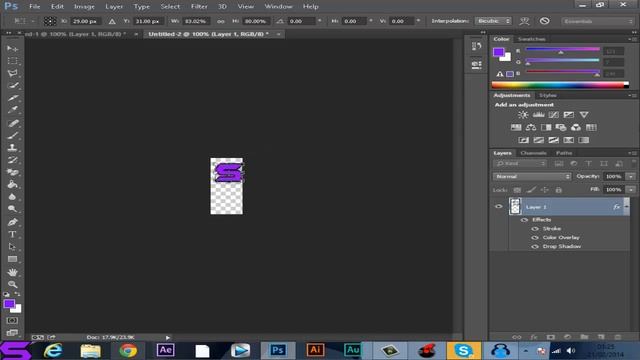Select the Eyedropper tool

click(x=12, y=110)
